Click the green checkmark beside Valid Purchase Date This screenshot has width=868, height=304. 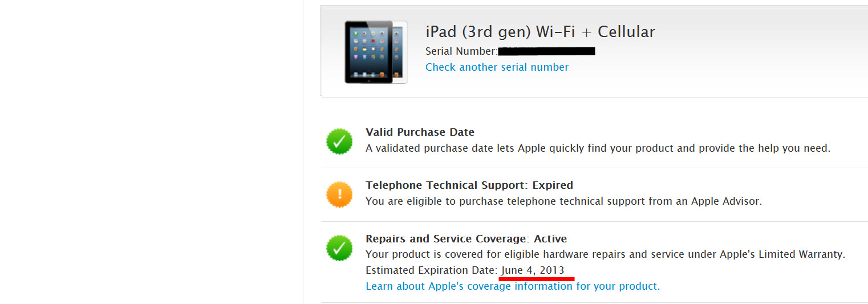[339, 141]
